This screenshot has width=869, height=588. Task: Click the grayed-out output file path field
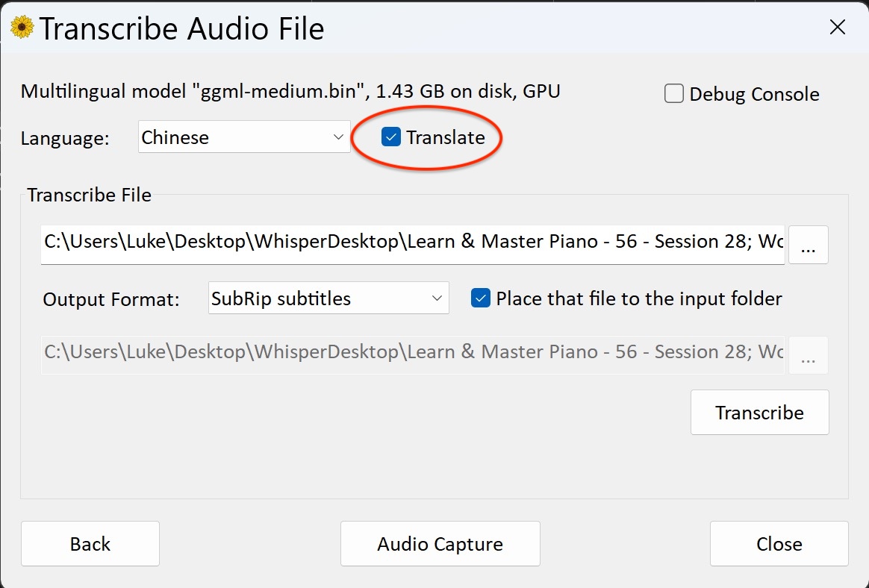[412, 352]
